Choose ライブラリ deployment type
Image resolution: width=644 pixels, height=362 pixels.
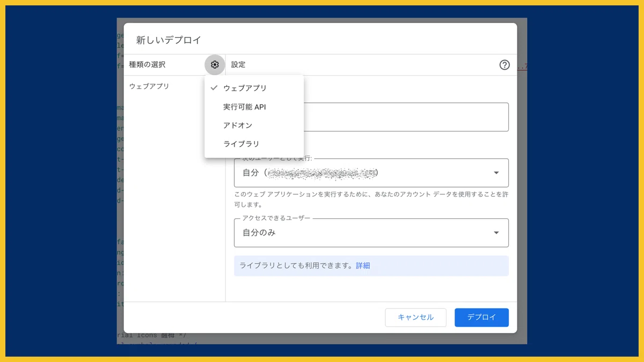tap(254, 144)
